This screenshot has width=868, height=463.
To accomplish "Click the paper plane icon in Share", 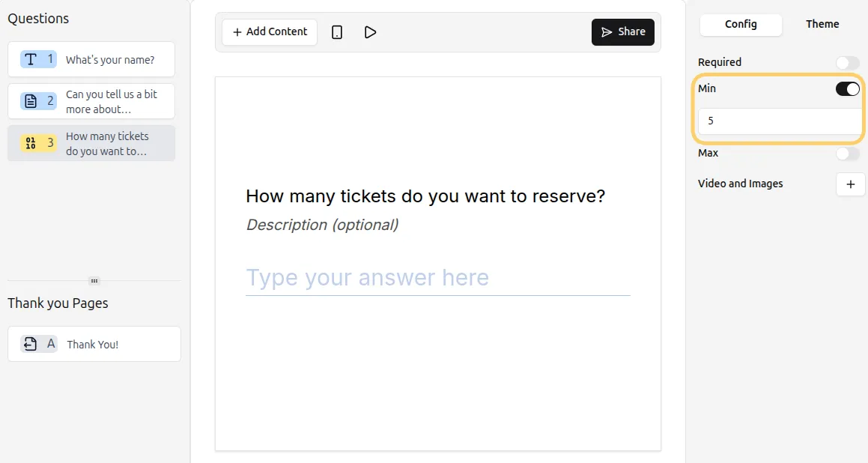I will click(607, 32).
